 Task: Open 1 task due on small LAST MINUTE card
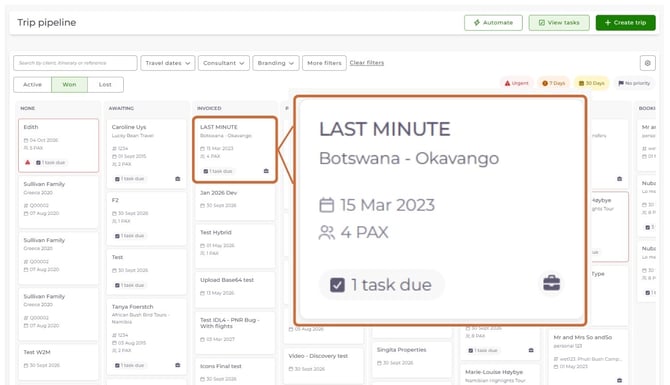218,171
